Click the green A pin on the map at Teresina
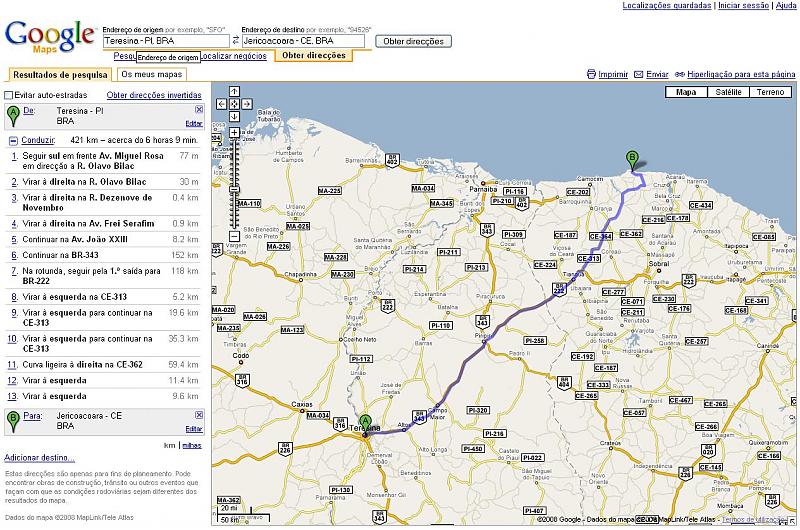Viewport: 800px width, 530px height. coord(364,424)
